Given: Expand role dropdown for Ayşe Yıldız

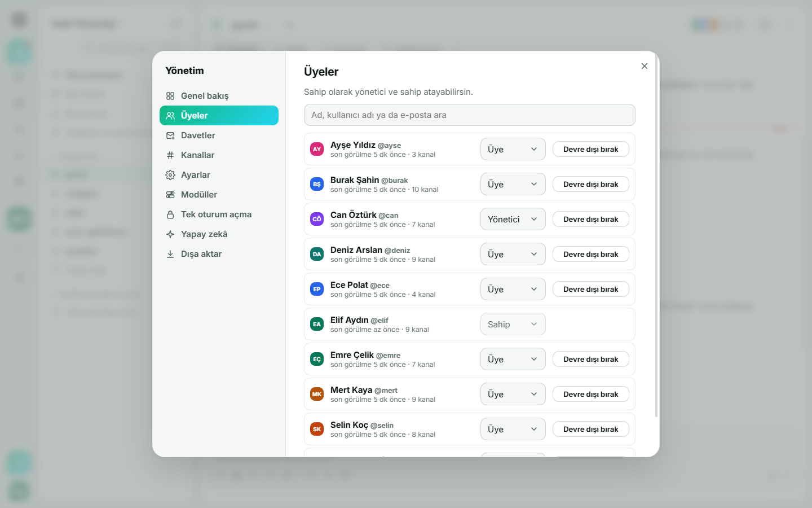Looking at the screenshot, I should tap(513, 149).
